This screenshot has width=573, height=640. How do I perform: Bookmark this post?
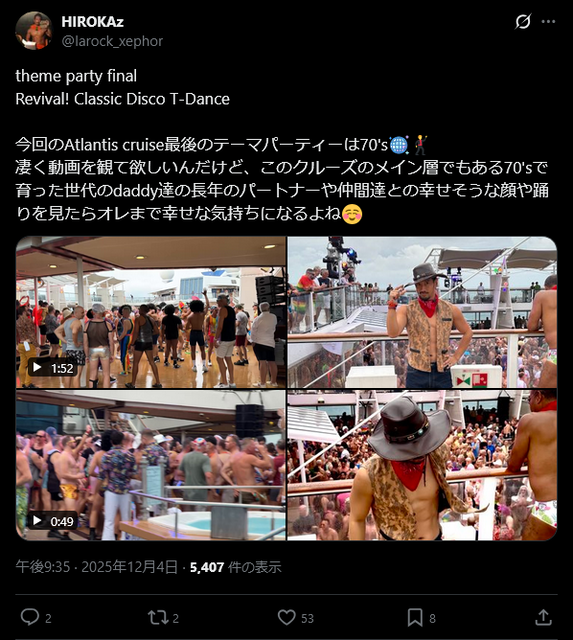pos(415,617)
